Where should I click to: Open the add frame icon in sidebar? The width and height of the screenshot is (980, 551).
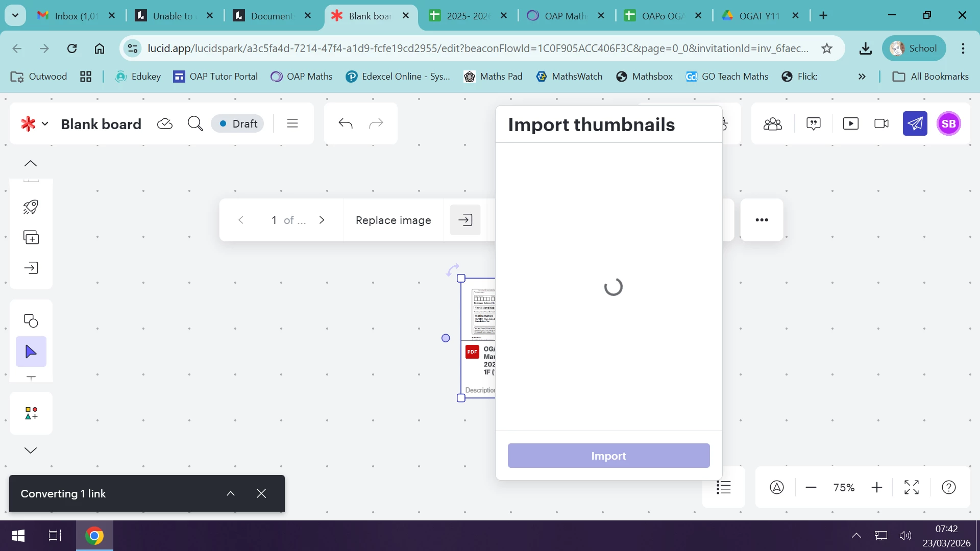pos(31,237)
